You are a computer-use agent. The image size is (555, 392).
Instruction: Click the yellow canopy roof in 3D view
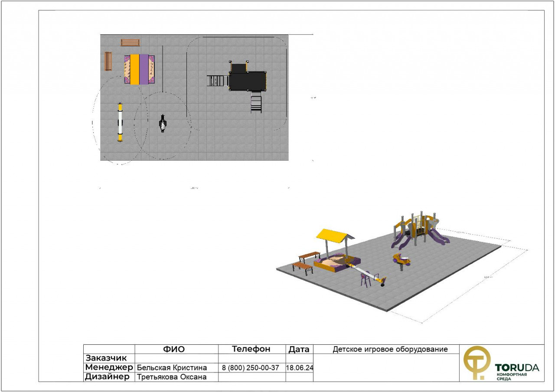[334, 236]
